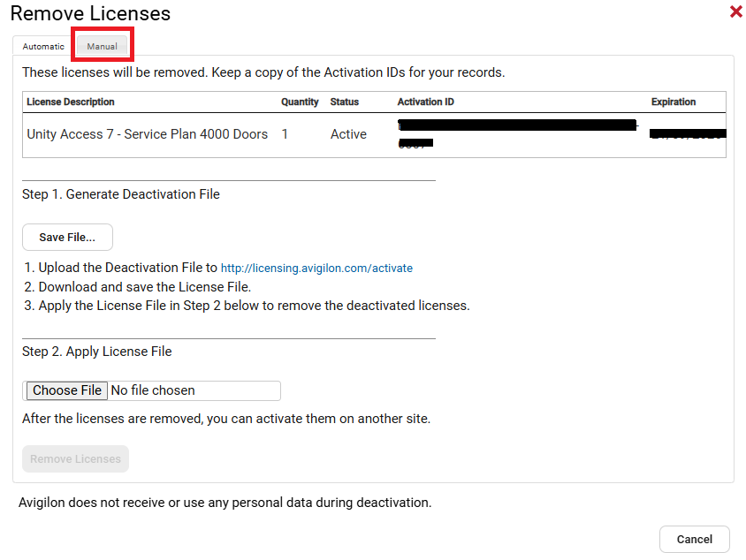This screenshot has height=560, width=746.
Task: Click 'After the licenses are removed' note
Action: point(226,419)
